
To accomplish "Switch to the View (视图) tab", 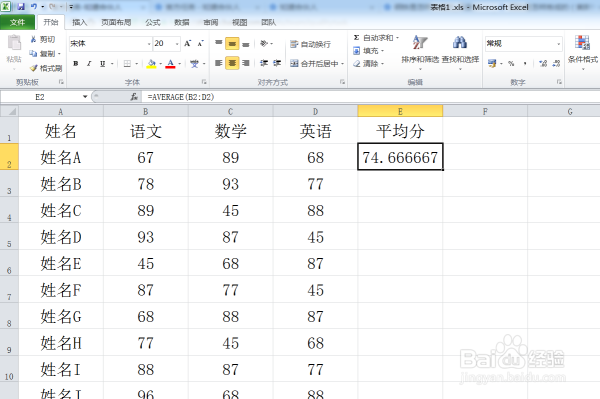I will (x=240, y=23).
